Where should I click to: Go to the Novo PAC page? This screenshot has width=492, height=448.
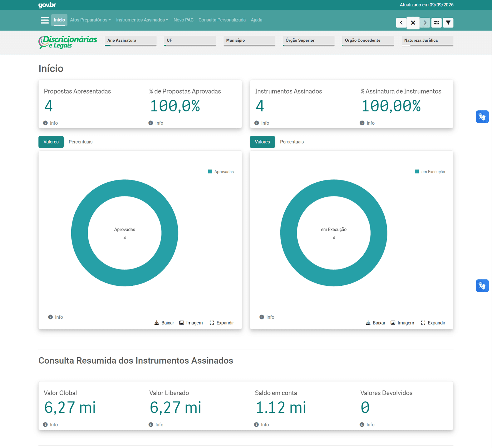pos(184,20)
